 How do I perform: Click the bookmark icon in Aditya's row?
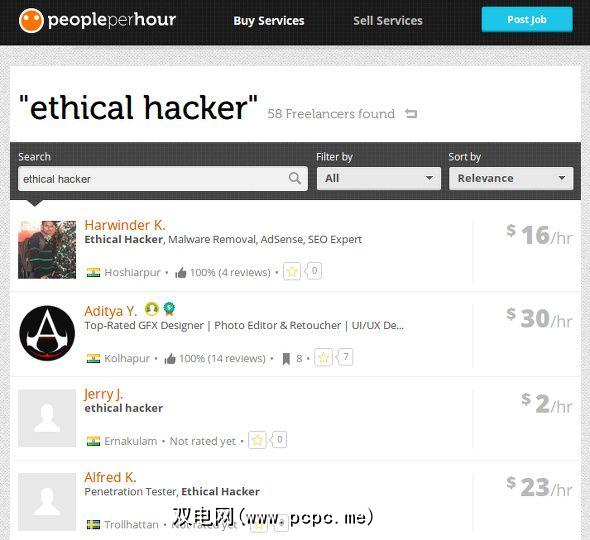[286, 359]
